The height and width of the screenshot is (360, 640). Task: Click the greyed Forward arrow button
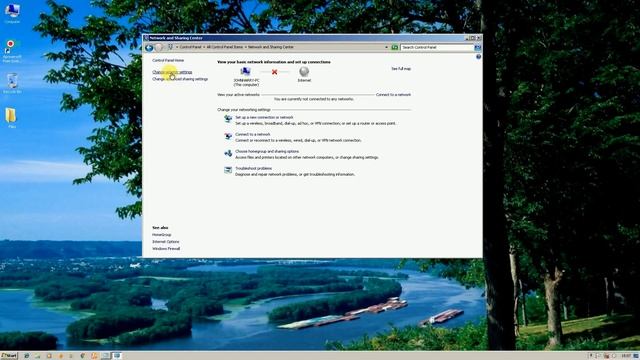point(159,48)
